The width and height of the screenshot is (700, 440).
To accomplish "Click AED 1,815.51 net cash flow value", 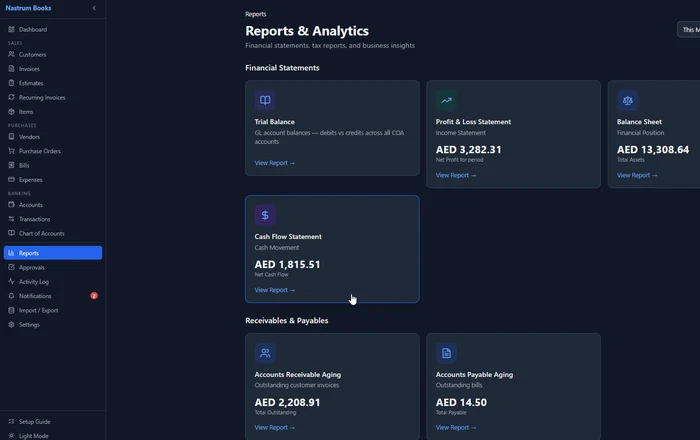I will (x=288, y=265).
